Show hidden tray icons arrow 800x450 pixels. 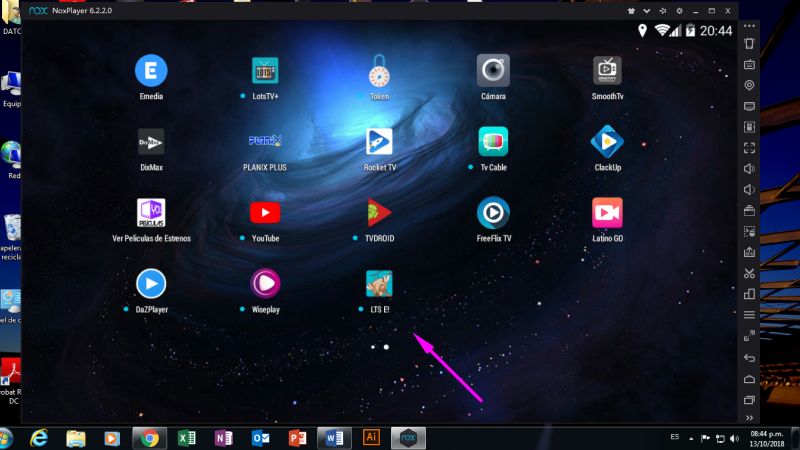[x=691, y=438]
